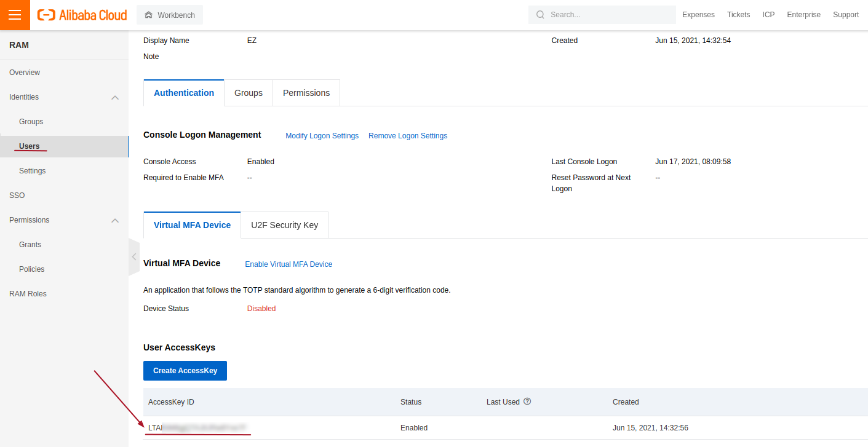Image resolution: width=868 pixels, height=447 pixels.
Task: Focus the Search input field
Action: pos(602,15)
